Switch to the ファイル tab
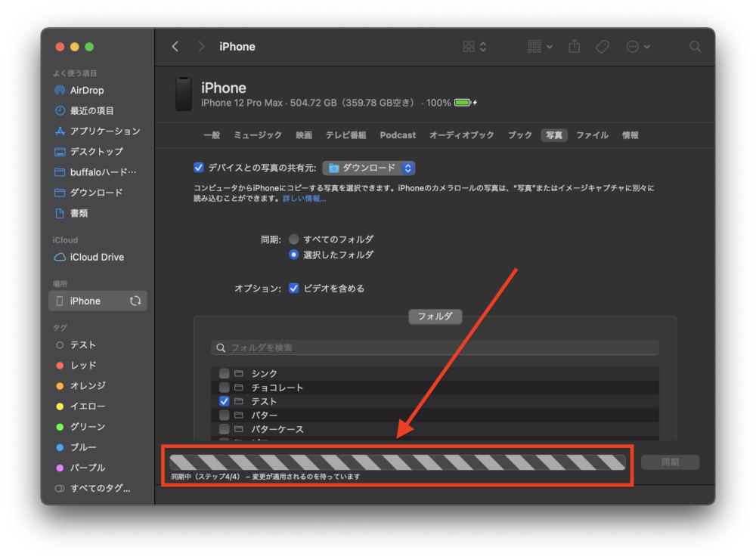756x559 pixels. tap(593, 135)
